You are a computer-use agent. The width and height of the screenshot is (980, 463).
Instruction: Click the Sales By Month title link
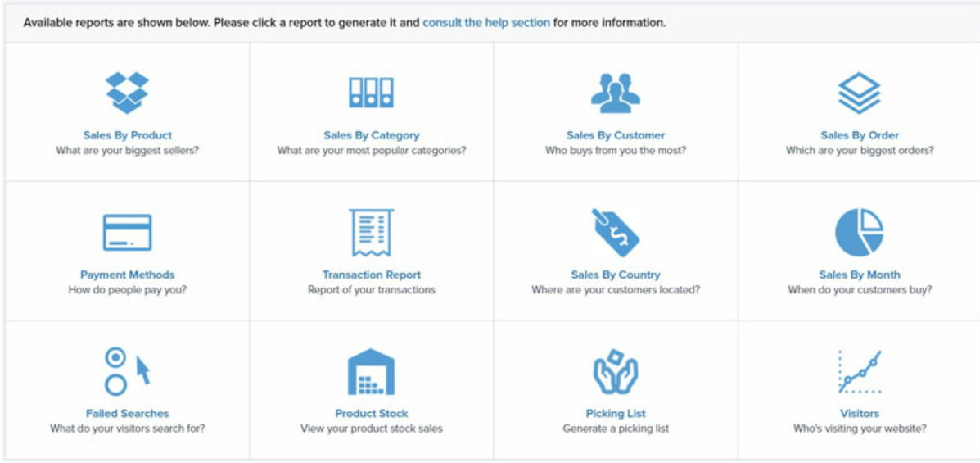pos(860,275)
